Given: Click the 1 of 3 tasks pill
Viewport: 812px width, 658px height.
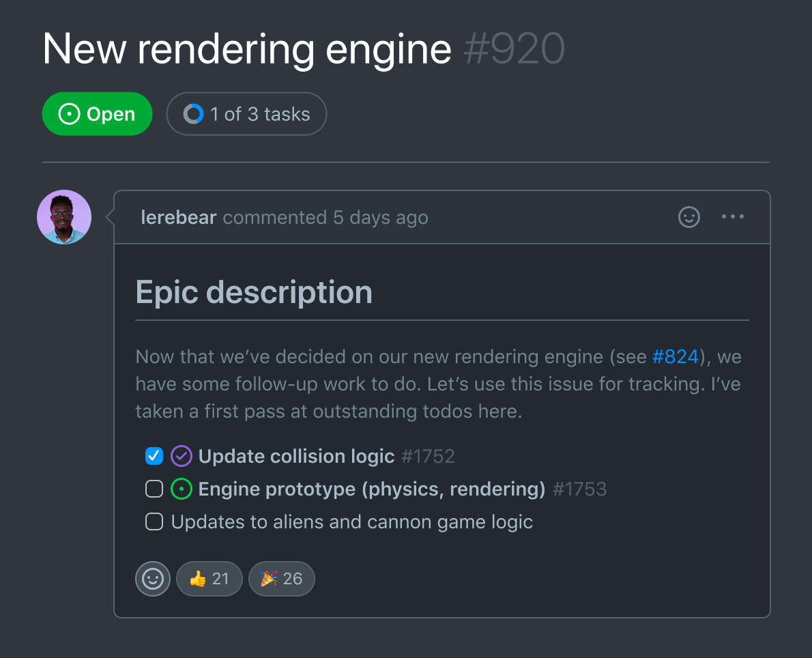Looking at the screenshot, I should [246, 114].
